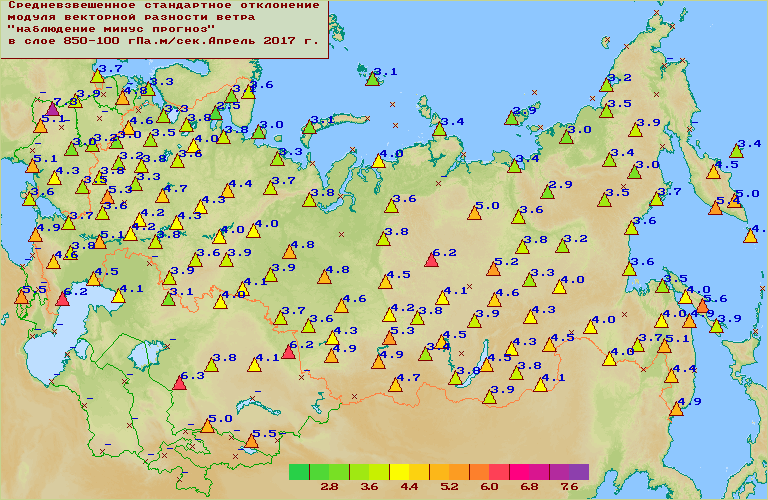Image resolution: width=768 pixels, height=500 pixels.
Task: Select the 5.5 marker beside Lake Issyk-Kul
Action: 251,441
